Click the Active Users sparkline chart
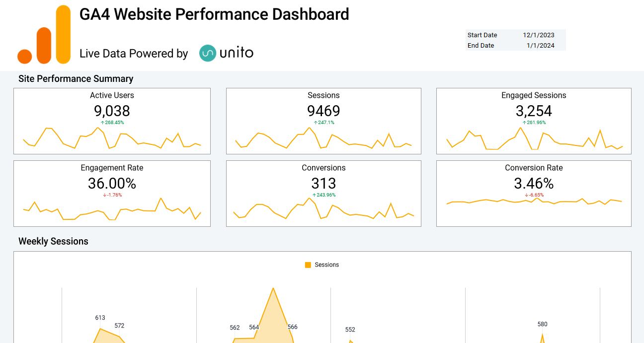 [112, 138]
